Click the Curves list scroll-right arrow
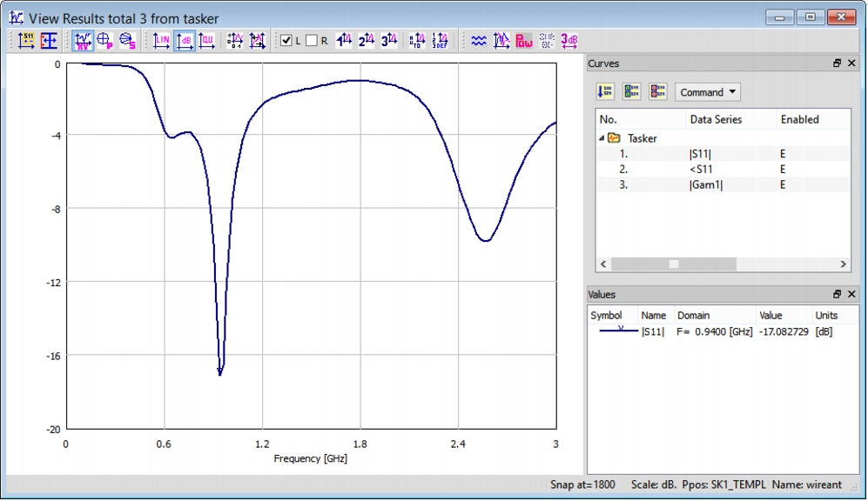Viewport: 868px width, 501px height. [x=843, y=264]
